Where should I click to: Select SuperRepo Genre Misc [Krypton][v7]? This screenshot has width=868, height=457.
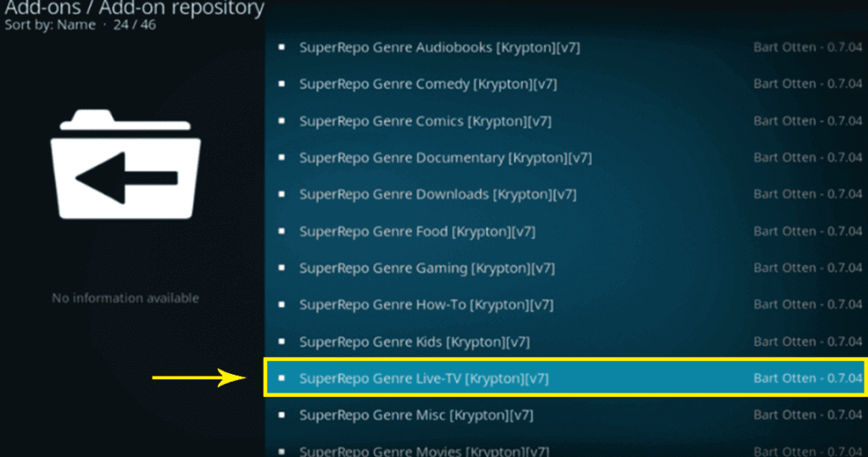(x=566, y=415)
